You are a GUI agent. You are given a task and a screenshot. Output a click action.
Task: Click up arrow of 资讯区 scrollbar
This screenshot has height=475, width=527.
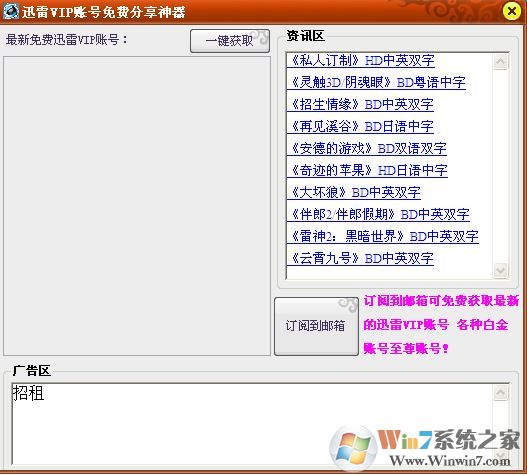[500, 62]
